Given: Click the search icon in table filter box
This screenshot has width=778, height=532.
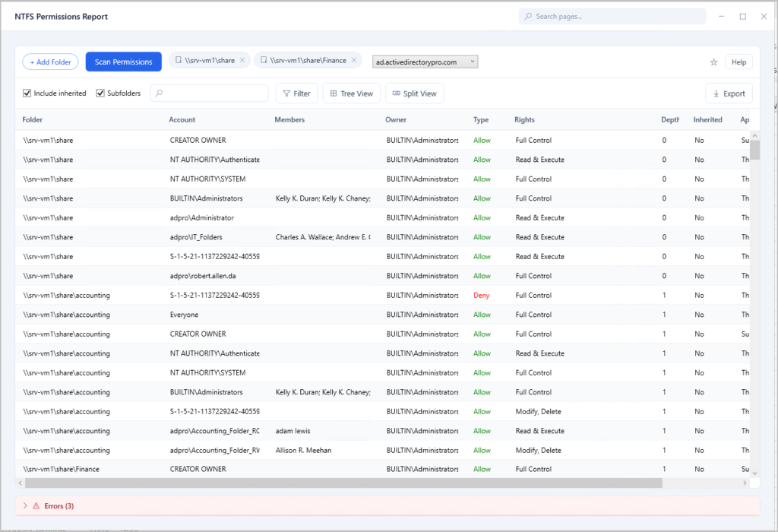Looking at the screenshot, I should coord(159,93).
